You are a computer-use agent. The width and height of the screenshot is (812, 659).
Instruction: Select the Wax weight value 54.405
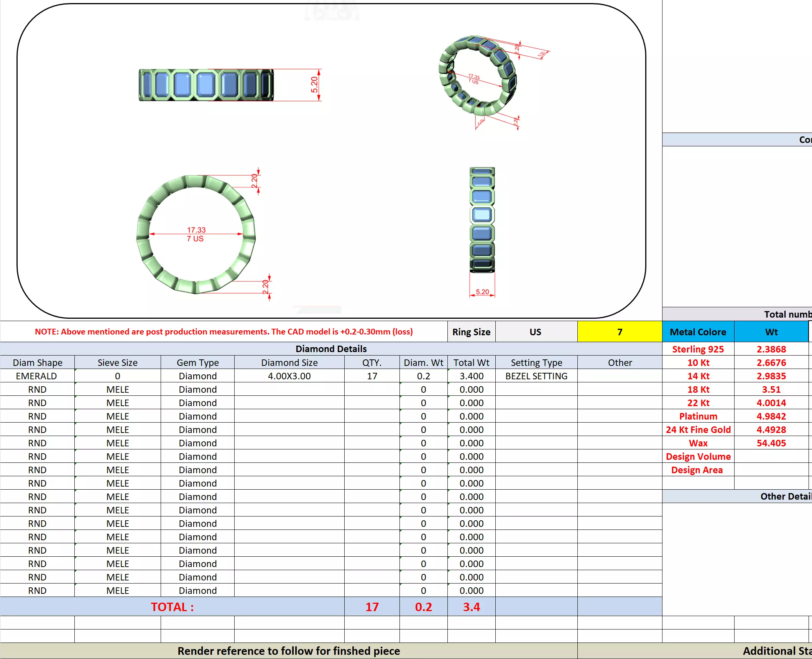[x=771, y=443]
